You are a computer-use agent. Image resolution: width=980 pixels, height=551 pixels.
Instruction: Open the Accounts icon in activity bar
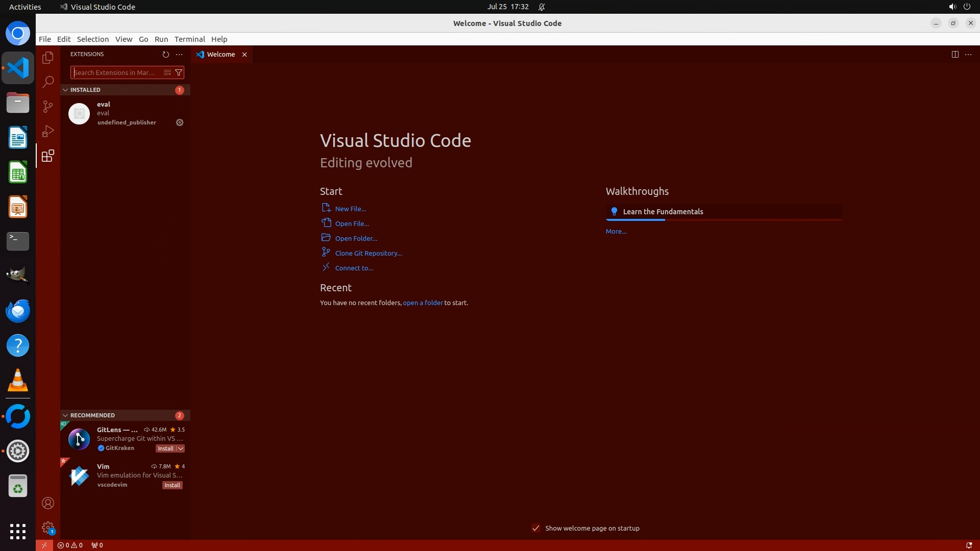[x=48, y=503]
